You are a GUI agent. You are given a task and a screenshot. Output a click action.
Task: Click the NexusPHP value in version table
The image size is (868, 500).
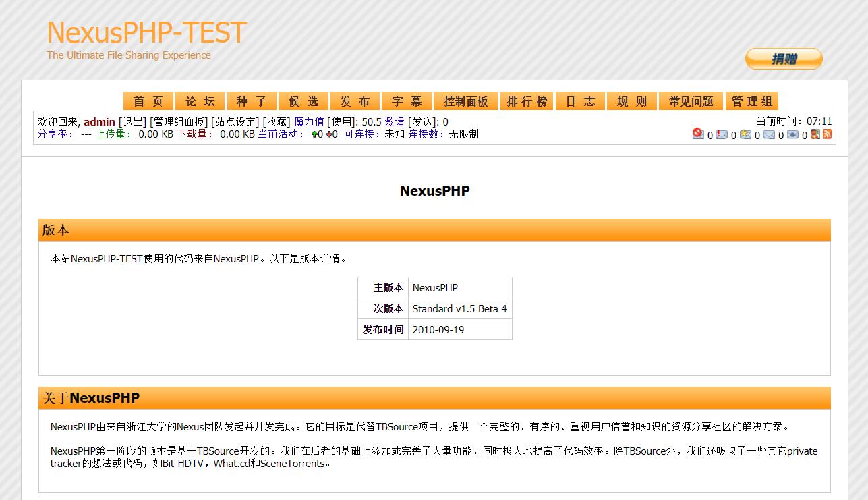tap(460, 287)
